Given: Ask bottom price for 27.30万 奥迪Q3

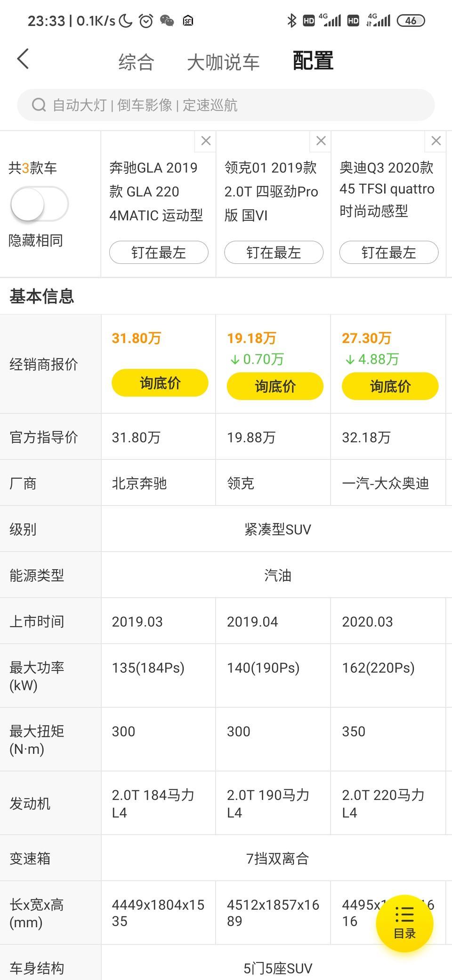Looking at the screenshot, I should point(390,386).
